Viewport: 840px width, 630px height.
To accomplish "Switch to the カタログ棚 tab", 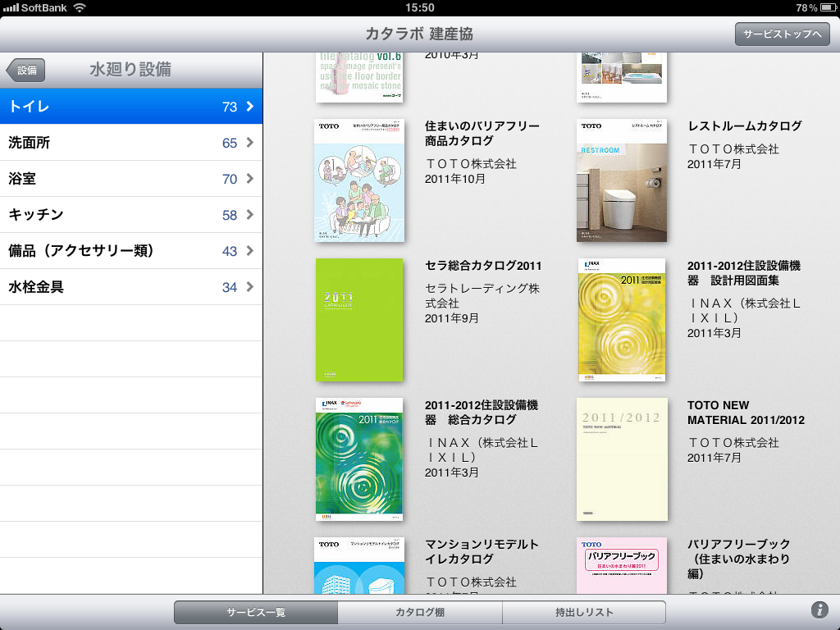I will pyautogui.click(x=420, y=612).
